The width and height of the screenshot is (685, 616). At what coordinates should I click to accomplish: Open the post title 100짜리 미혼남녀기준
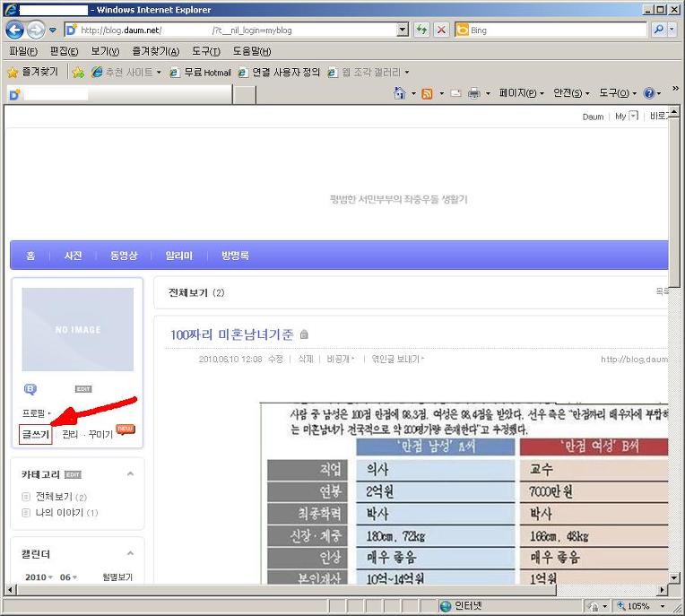click(232, 334)
